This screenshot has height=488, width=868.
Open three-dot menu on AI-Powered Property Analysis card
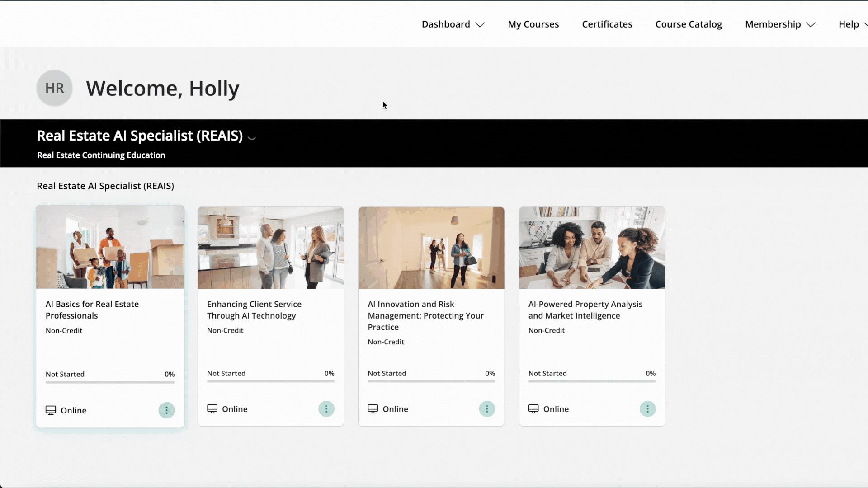coord(647,409)
